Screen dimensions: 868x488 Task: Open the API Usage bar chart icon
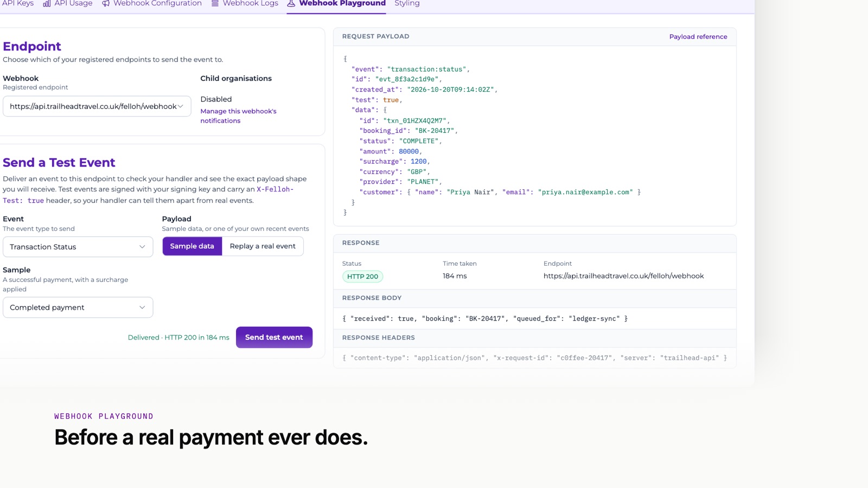[47, 3]
